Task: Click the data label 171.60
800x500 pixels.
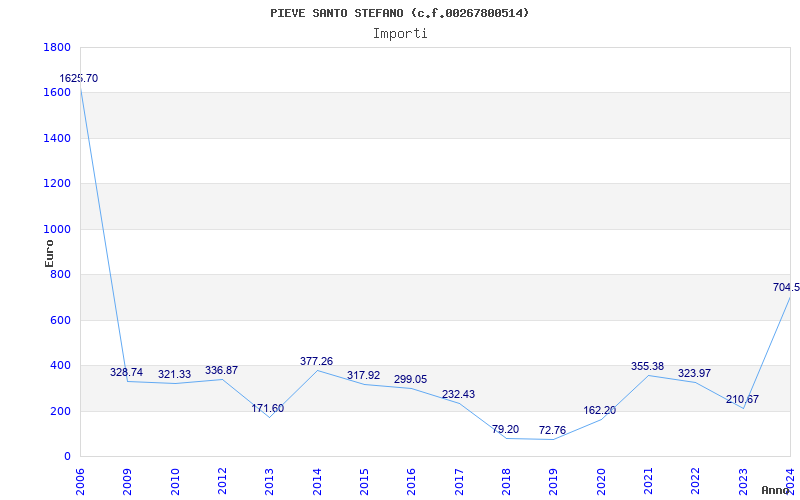Action: (x=267, y=409)
